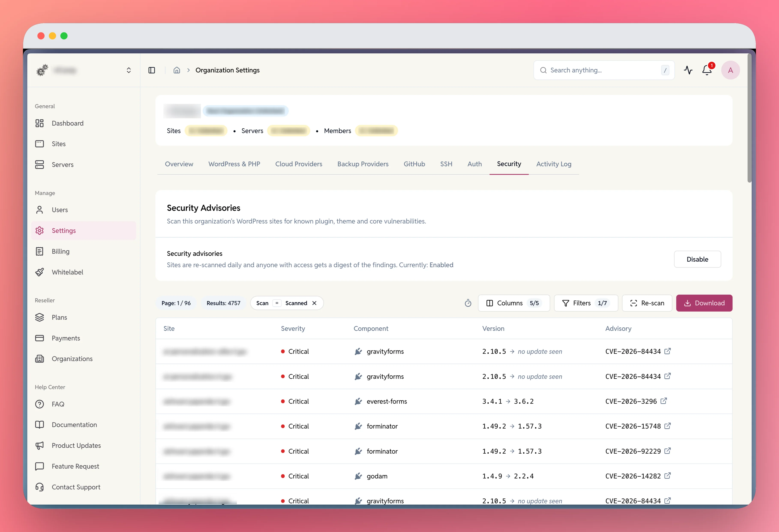Click the Results: 4757 badge
The height and width of the screenshot is (532, 779).
coord(223,303)
